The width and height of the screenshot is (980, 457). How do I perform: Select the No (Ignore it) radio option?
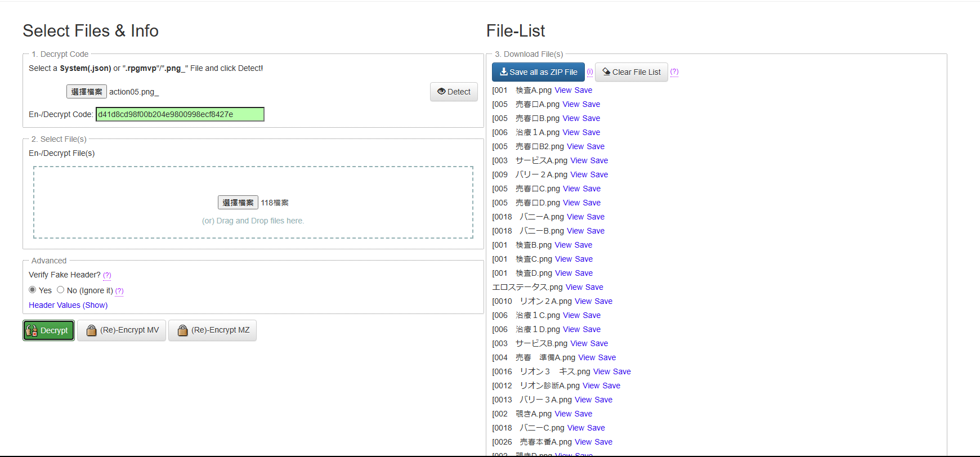pos(61,290)
